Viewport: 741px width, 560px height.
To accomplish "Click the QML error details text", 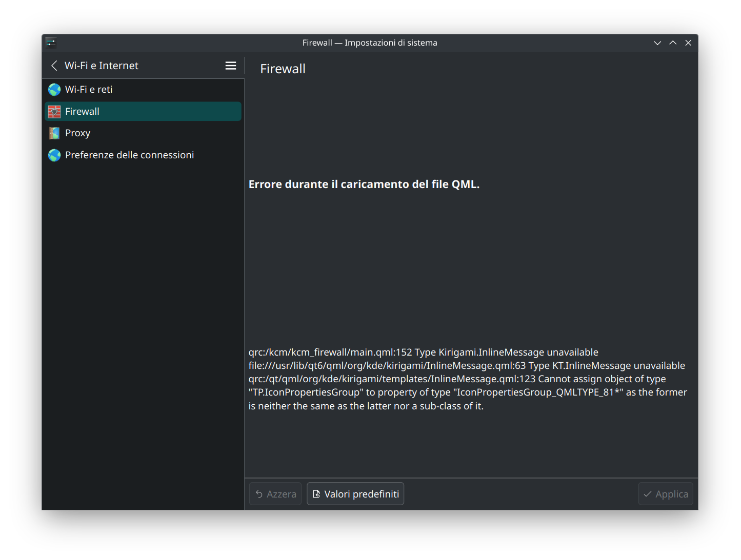I will (468, 379).
